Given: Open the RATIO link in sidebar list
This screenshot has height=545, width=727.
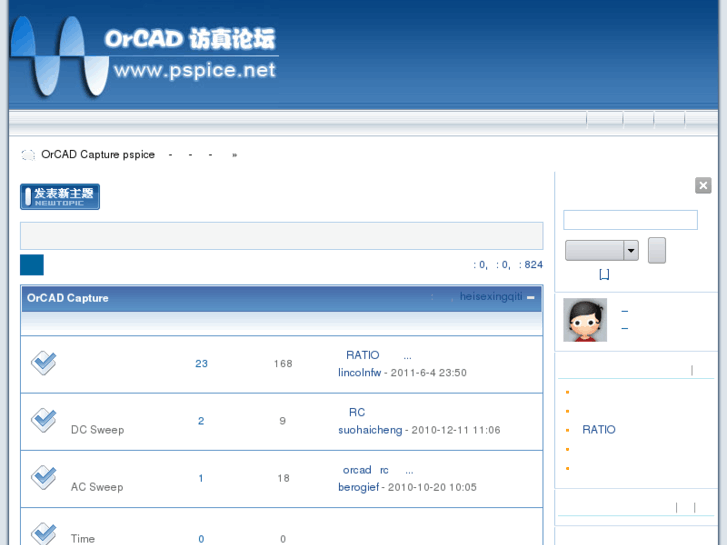Looking at the screenshot, I should pos(599,430).
